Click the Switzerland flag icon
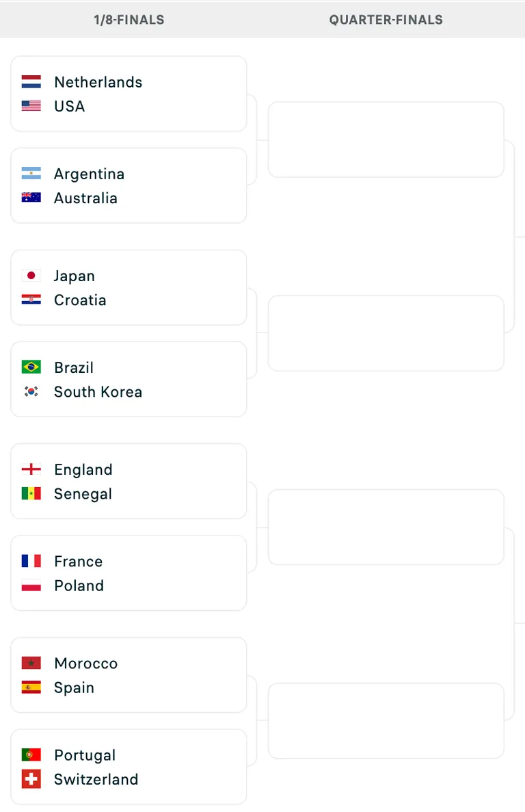This screenshot has width=525, height=812. pyautogui.click(x=31, y=779)
